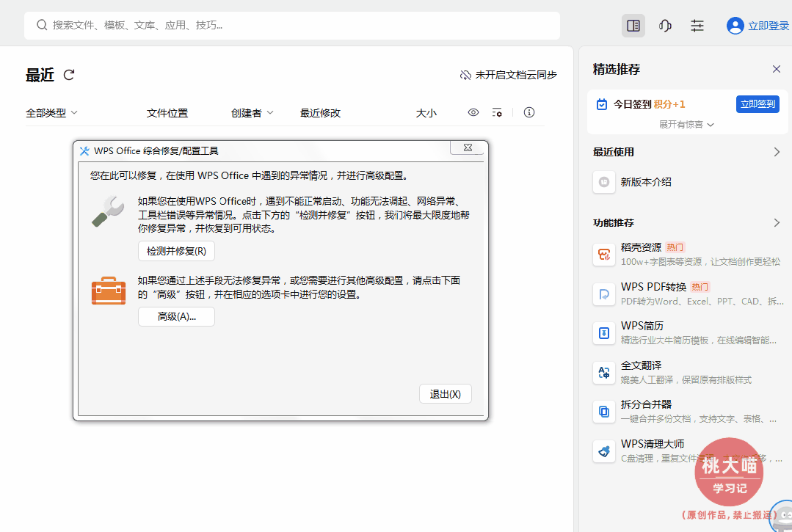This screenshot has width=792, height=532.
Task: Expand 展开有惊喜 section
Action: (x=686, y=125)
